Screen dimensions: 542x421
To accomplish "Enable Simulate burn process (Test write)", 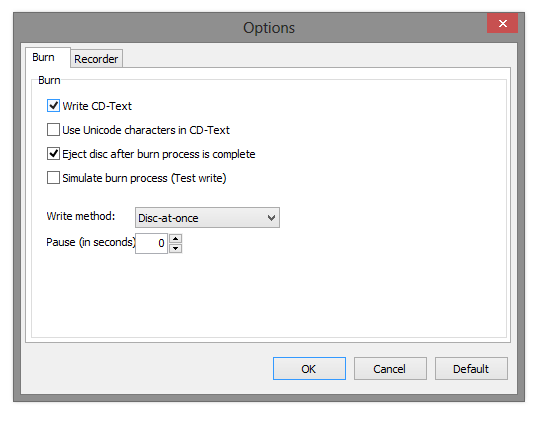I will click(x=53, y=178).
